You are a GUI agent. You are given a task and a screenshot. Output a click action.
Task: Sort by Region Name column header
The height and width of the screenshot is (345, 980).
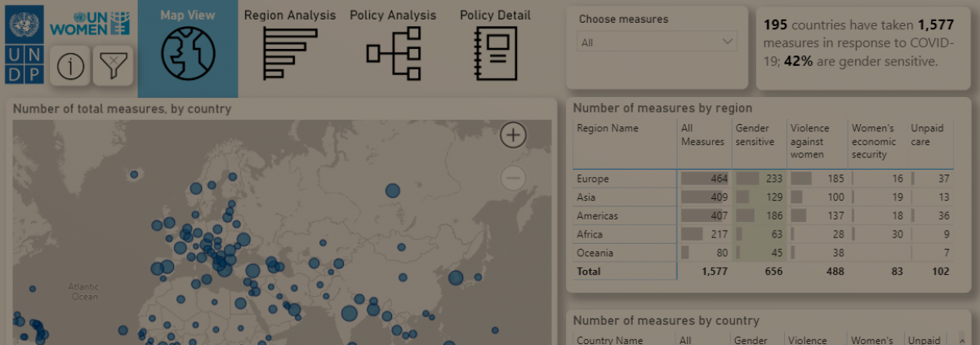pos(608,129)
